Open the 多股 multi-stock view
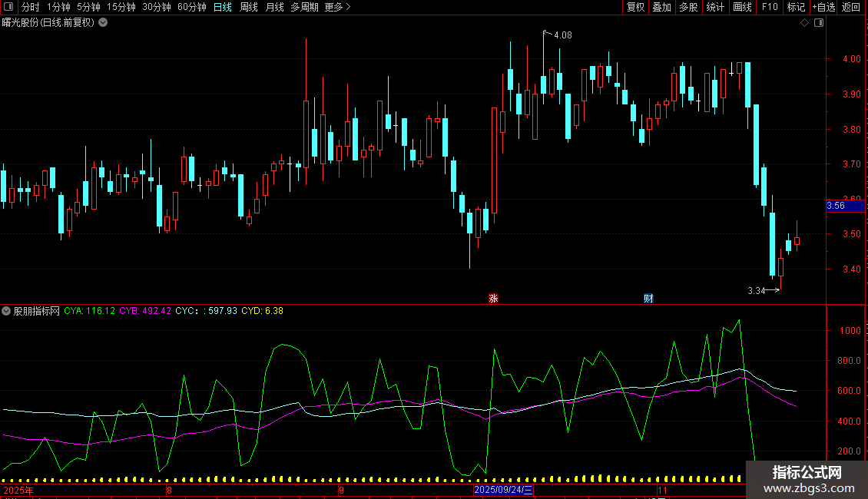Image resolution: width=868 pixels, height=499 pixels. click(x=688, y=7)
